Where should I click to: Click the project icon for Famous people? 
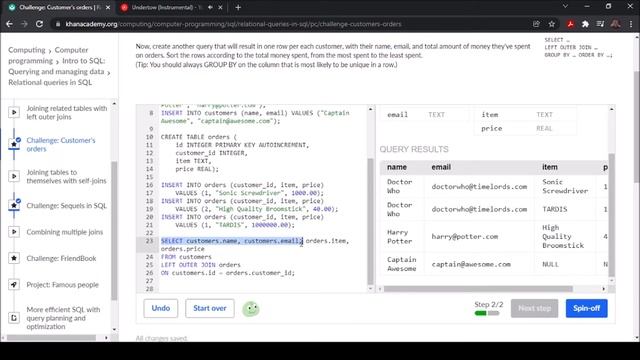(14, 284)
